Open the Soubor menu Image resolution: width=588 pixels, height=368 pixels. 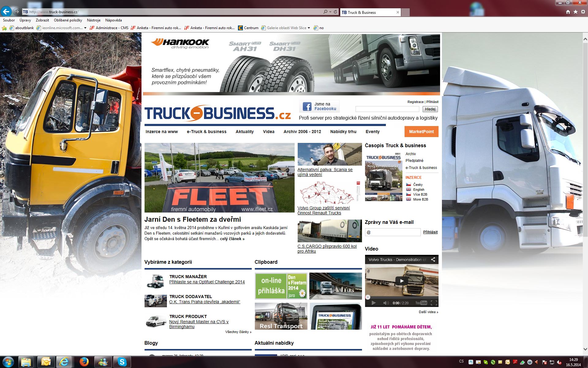click(x=9, y=20)
